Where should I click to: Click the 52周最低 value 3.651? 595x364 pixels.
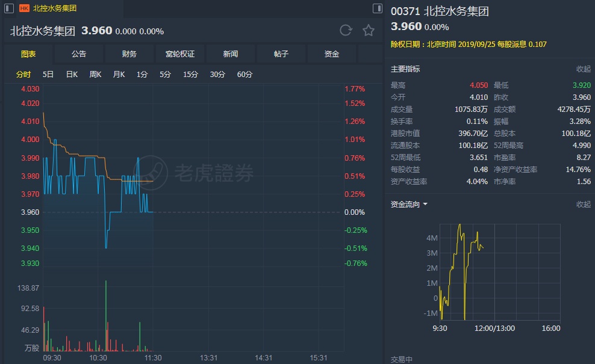(x=479, y=158)
